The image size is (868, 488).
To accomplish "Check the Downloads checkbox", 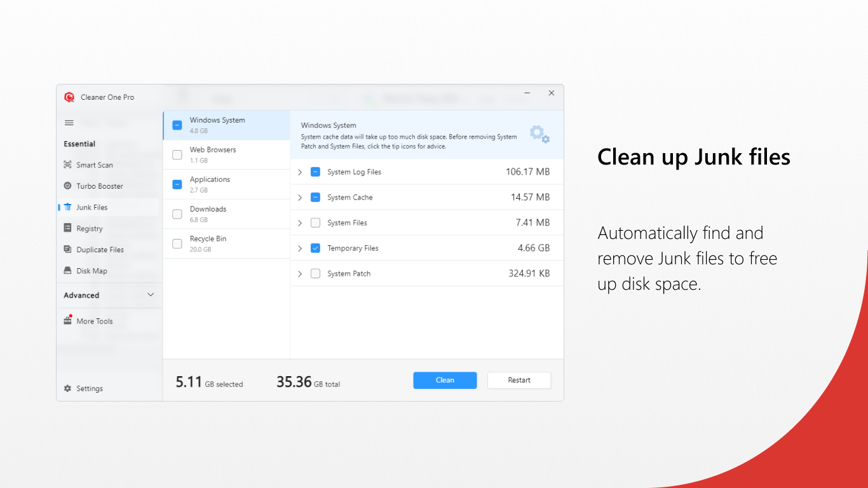I will (177, 213).
